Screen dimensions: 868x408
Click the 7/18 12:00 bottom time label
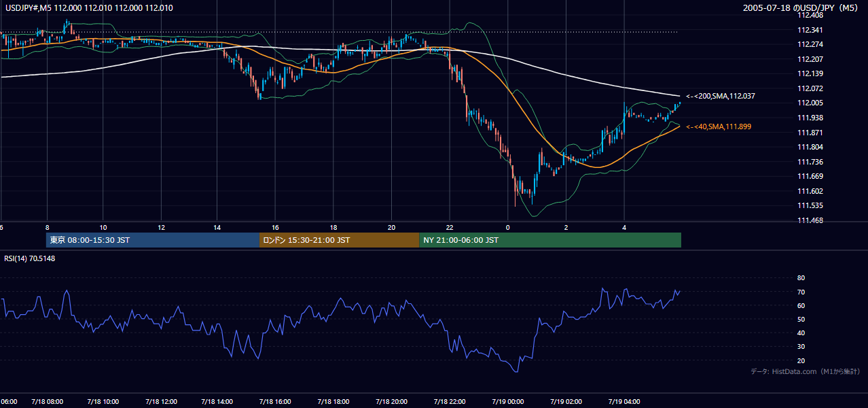tap(161, 401)
